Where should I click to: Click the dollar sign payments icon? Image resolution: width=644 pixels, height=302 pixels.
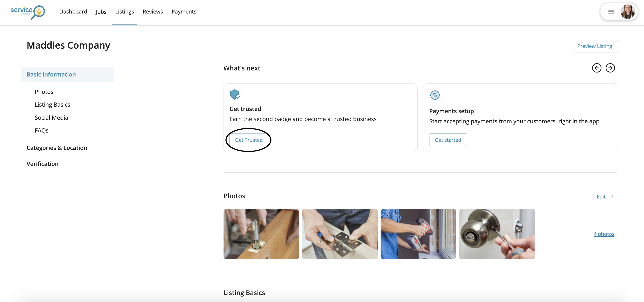(435, 95)
